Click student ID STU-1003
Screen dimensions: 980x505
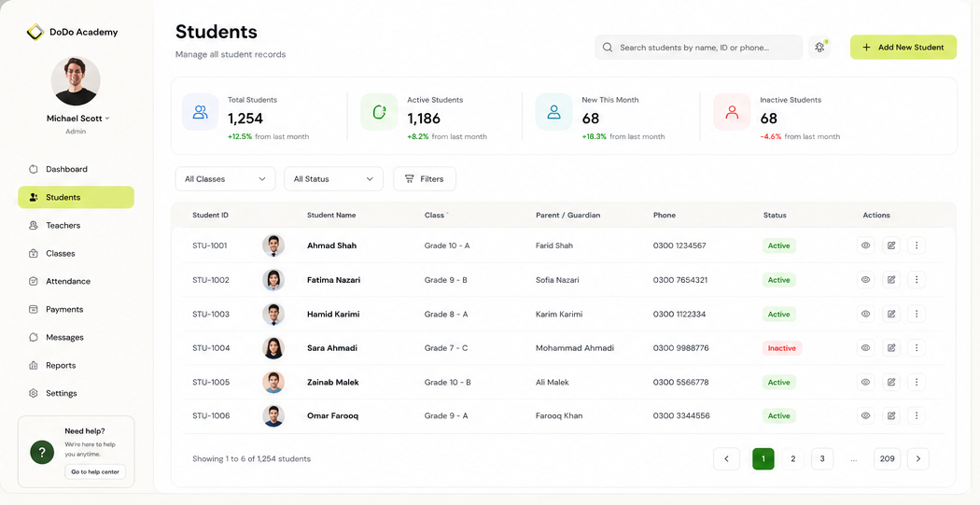(211, 315)
